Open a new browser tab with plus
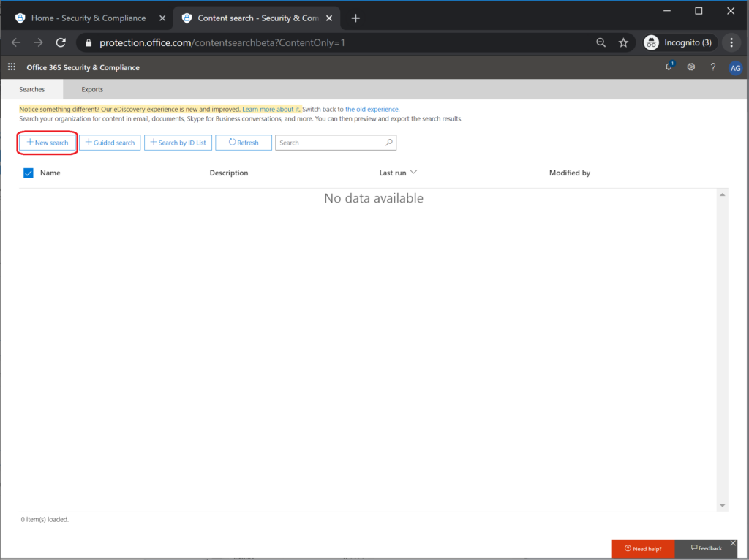Screen dimensions: 749x560 click(x=355, y=18)
